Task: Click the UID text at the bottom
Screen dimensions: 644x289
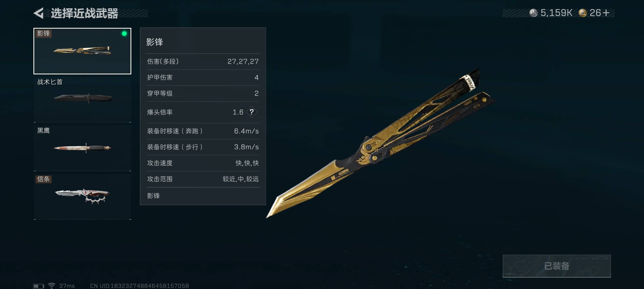Action: pyautogui.click(x=139, y=286)
